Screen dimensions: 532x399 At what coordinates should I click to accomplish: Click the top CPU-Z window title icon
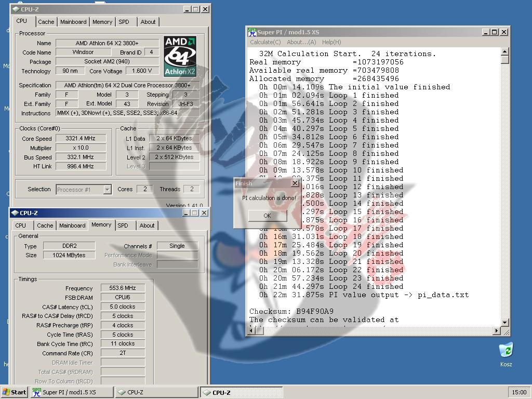(16, 9)
